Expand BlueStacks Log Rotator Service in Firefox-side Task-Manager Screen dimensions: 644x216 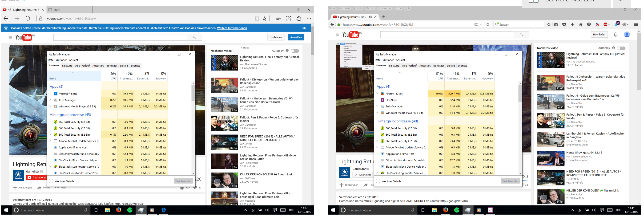click(377, 173)
